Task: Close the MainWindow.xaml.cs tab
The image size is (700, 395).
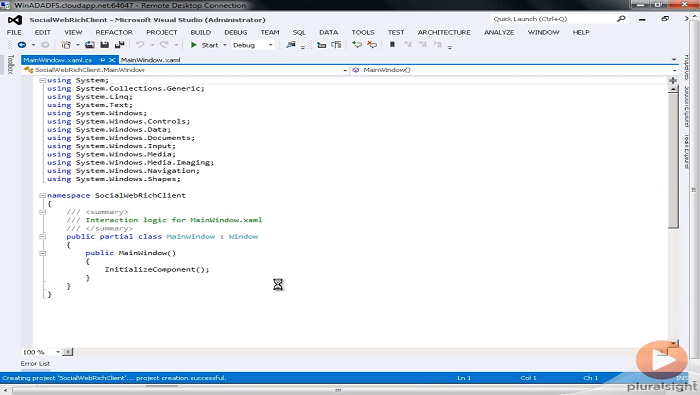Action: (x=112, y=60)
